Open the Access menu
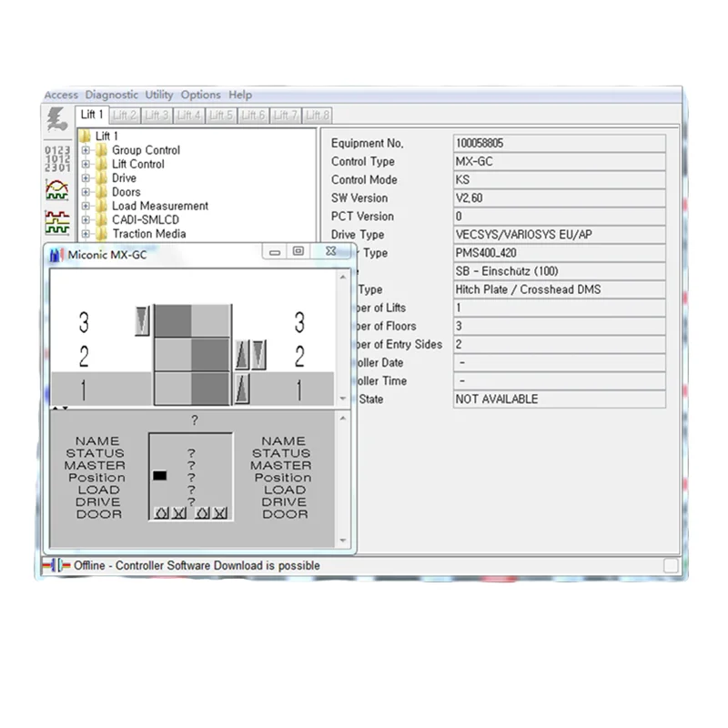 coord(61,95)
